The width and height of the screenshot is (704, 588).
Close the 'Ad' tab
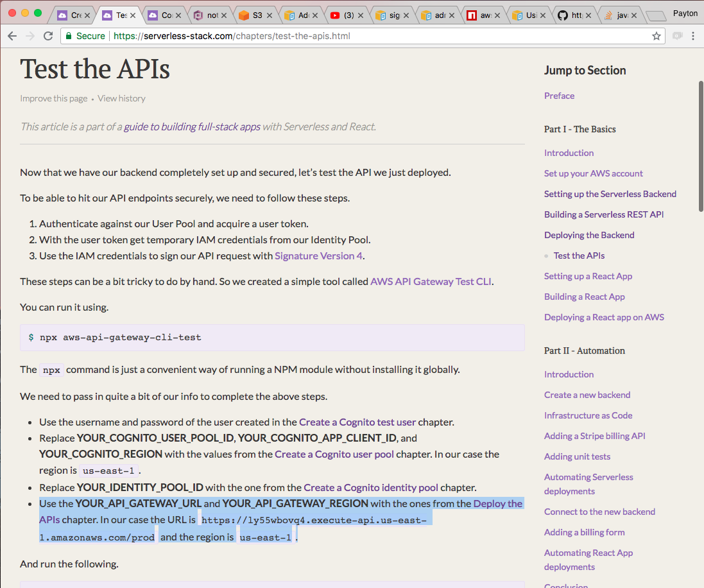coord(315,15)
